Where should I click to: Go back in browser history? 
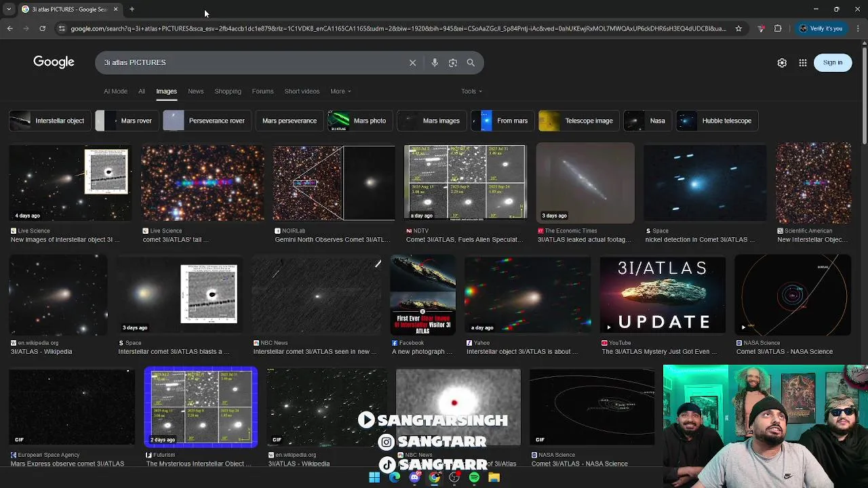click(x=9, y=28)
